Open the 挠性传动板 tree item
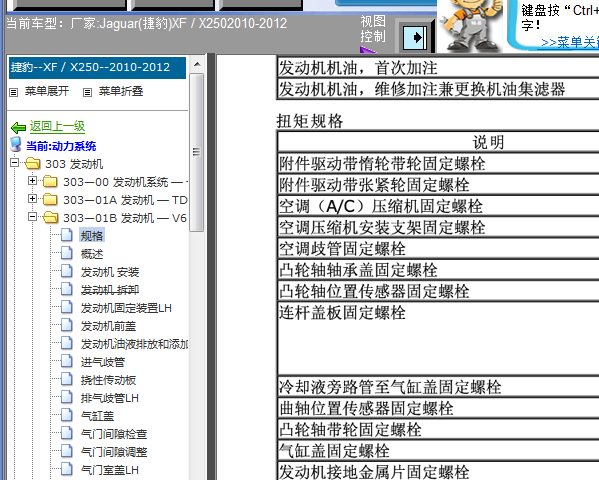599x480 pixels. coord(108,379)
